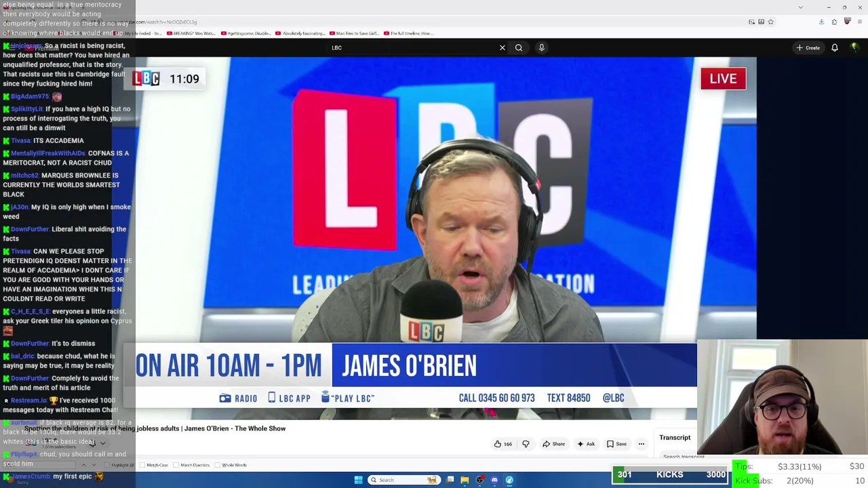Share the video
Viewport: 868px width, 488px height.
pyautogui.click(x=553, y=444)
